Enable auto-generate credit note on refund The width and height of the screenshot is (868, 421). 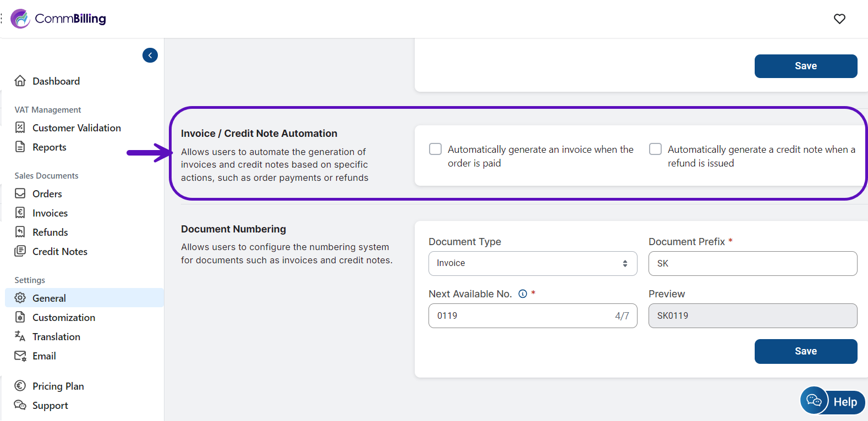point(655,149)
